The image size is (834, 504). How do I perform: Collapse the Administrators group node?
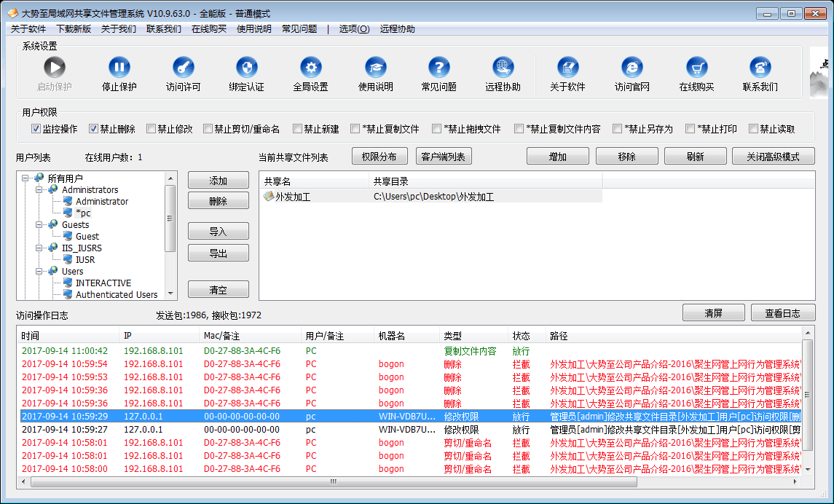(x=40, y=190)
